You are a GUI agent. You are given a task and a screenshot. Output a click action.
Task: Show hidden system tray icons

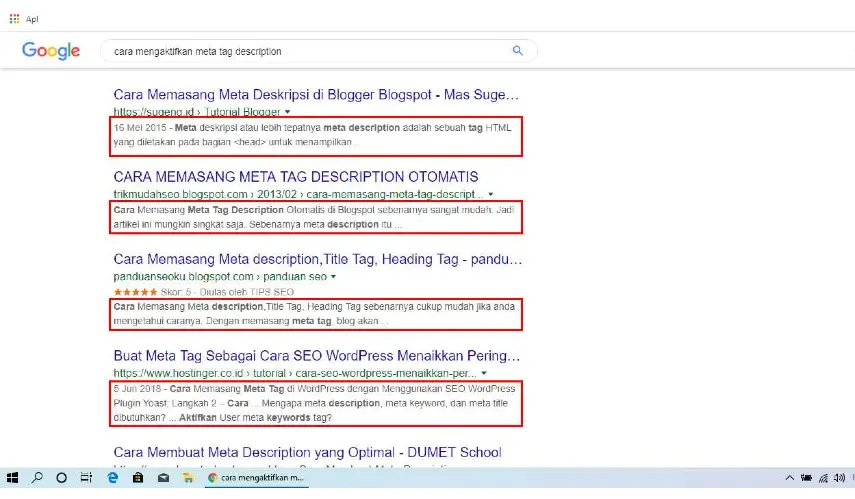pos(789,478)
